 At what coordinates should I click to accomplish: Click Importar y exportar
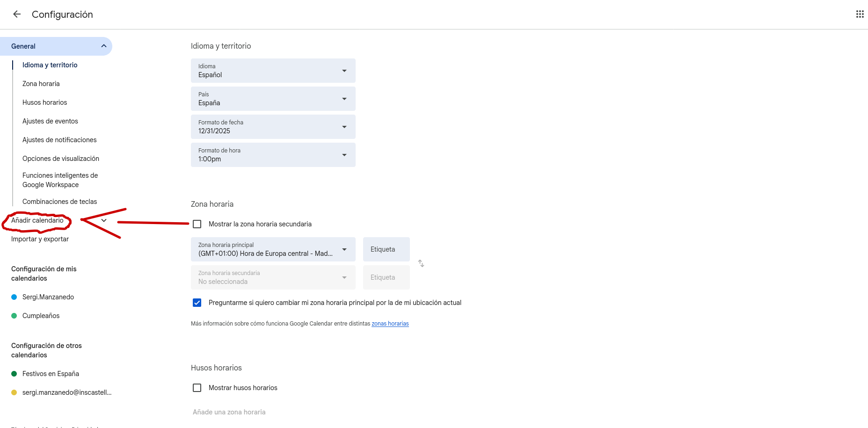click(40, 239)
